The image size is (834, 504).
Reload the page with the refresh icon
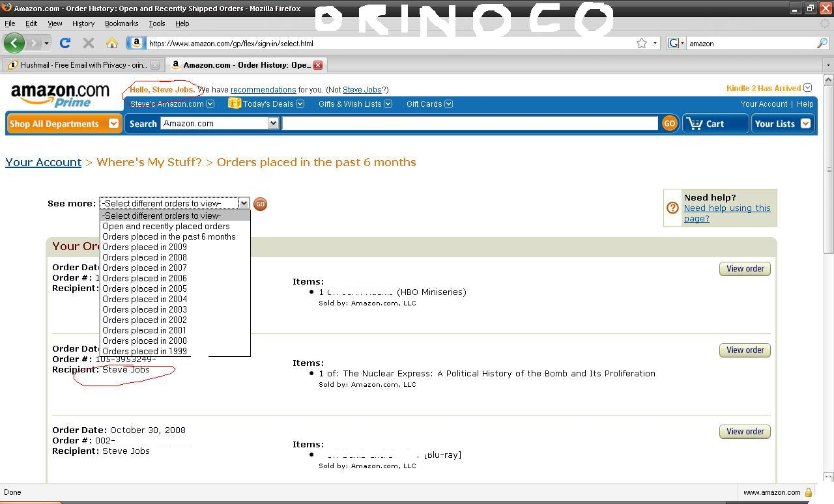click(65, 43)
